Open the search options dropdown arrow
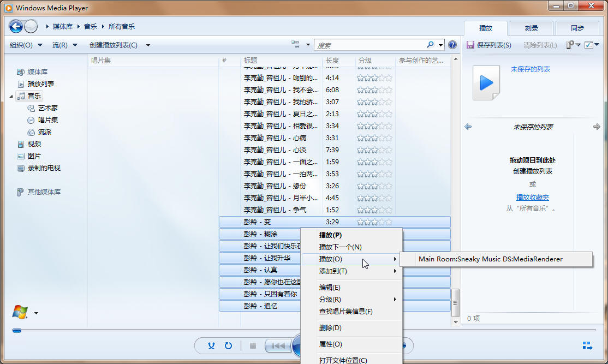This screenshot has width=608, height=364. [440, 45]
